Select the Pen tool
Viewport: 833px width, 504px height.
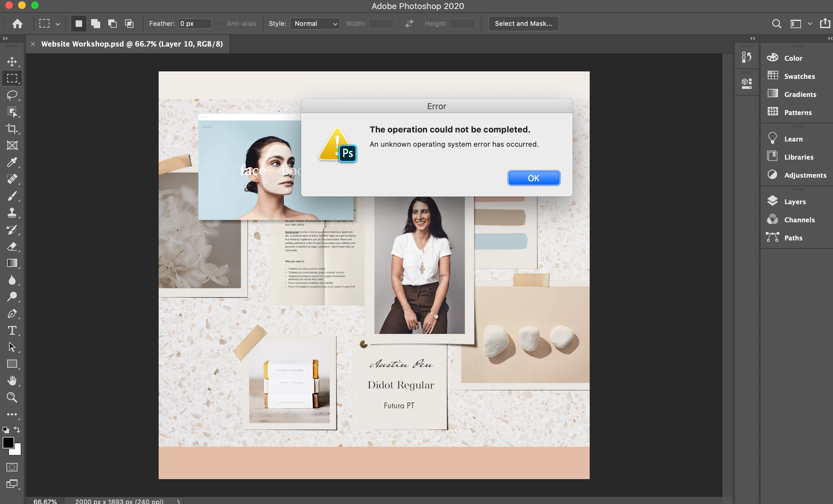click(x=12, y=313)
